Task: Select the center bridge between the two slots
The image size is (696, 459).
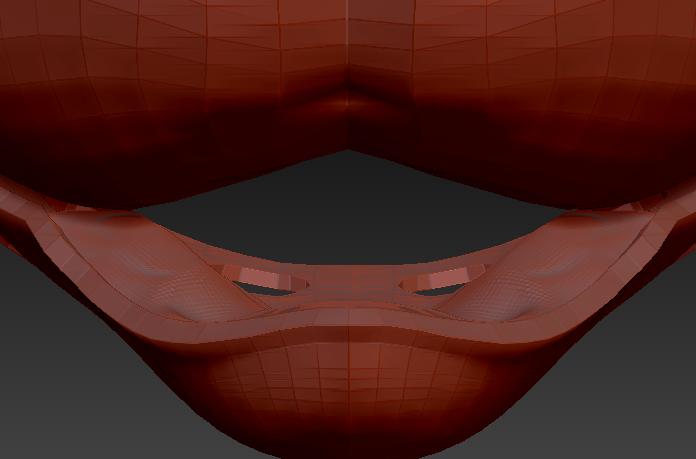Action: (x=354, y=284)
